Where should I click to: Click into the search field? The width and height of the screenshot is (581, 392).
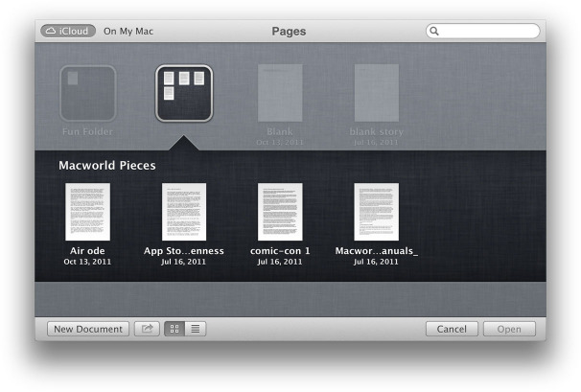(x=489, y=31)
